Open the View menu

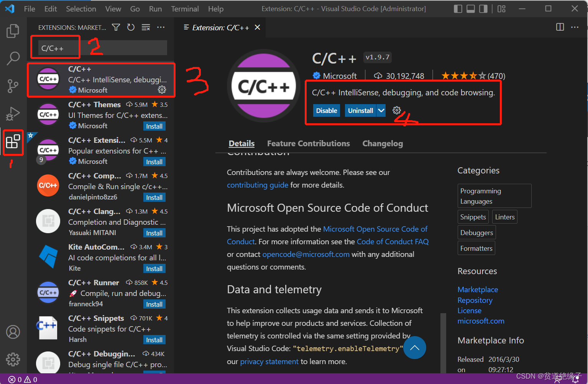(113, 9)
